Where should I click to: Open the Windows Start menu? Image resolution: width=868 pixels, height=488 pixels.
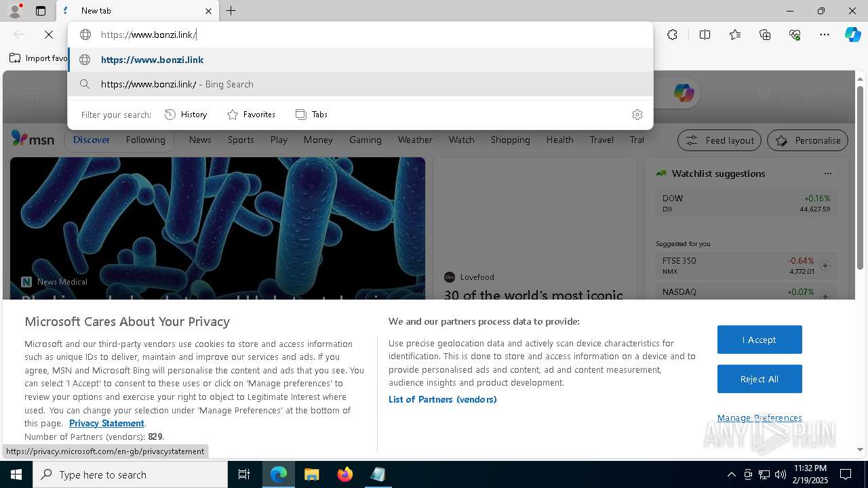[x=16, y=474]
